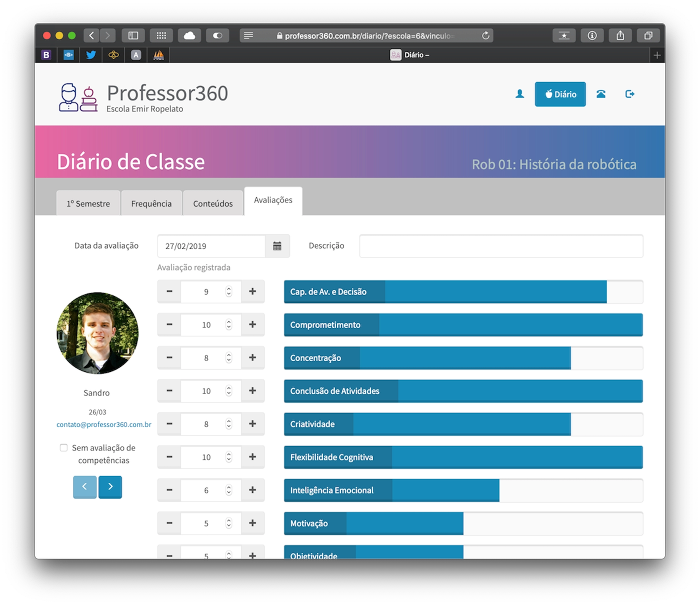Show Safari Top Sites grid
Screen dimensions: 700x605
point(161,35)
